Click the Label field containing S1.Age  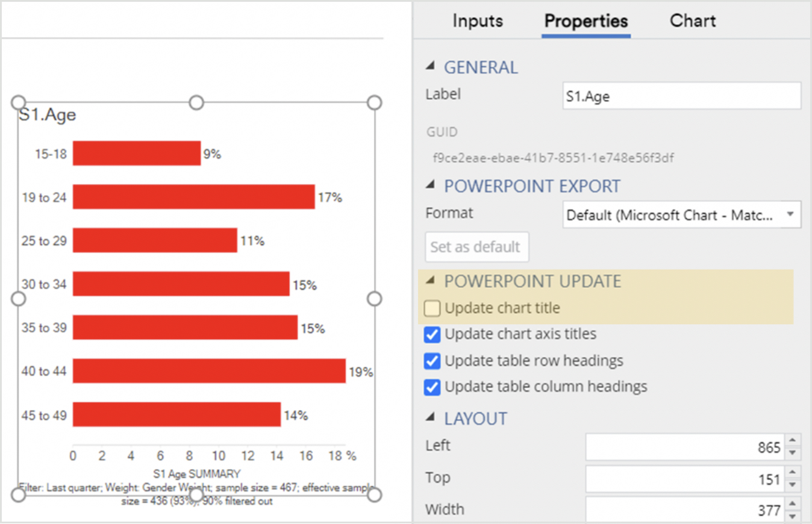682,96
